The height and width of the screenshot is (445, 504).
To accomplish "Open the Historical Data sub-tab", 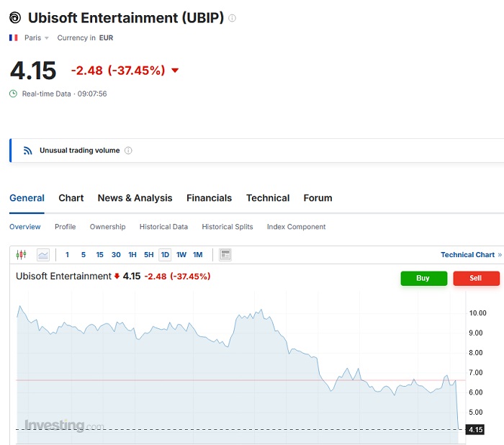I will (x=163, y=227).
